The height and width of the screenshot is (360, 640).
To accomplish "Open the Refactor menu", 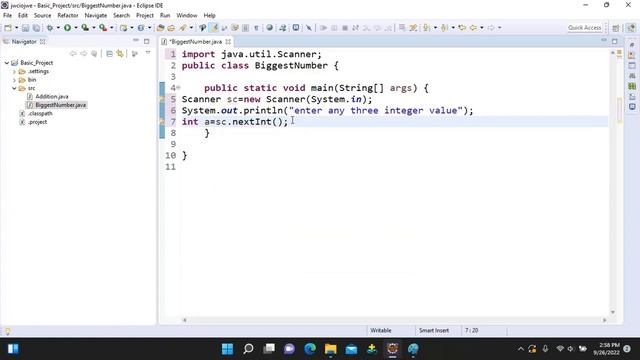I will pyautogui.click(x=68, y=15).
